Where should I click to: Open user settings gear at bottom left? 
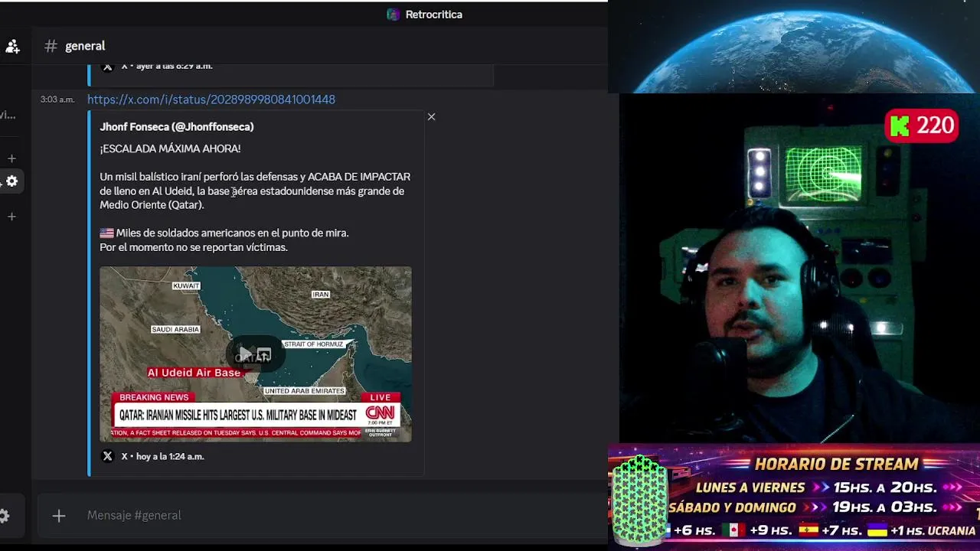(4, 516)
